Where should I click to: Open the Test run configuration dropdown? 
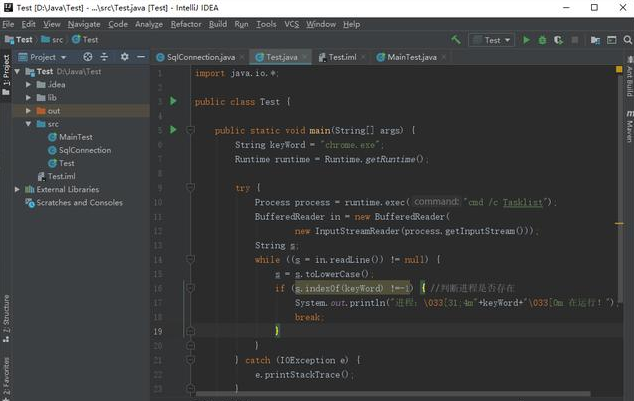(493, 40)
